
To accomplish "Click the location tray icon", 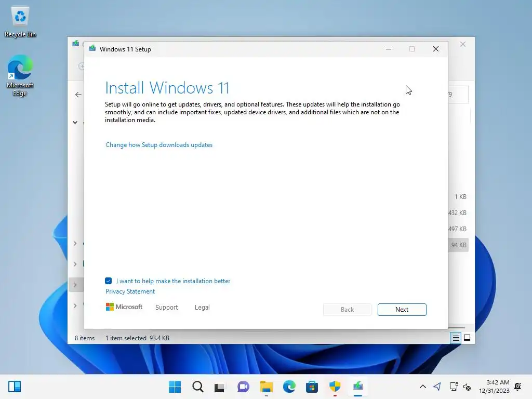I will (437, 387).
